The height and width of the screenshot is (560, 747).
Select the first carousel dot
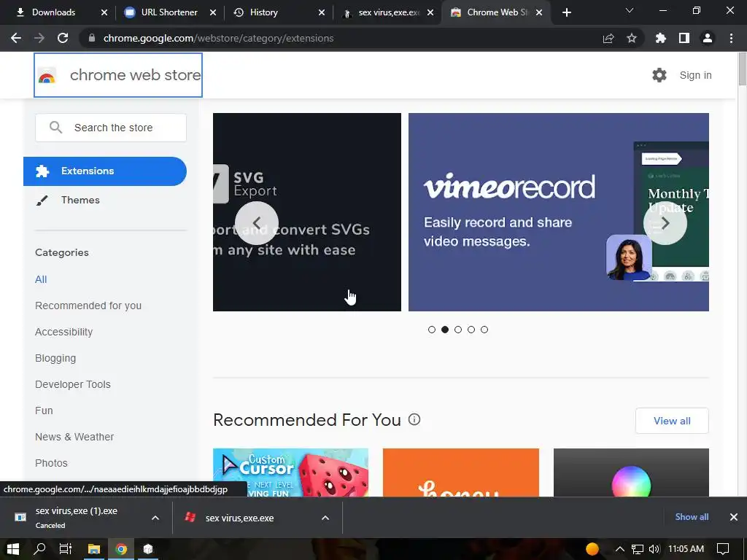432,330
